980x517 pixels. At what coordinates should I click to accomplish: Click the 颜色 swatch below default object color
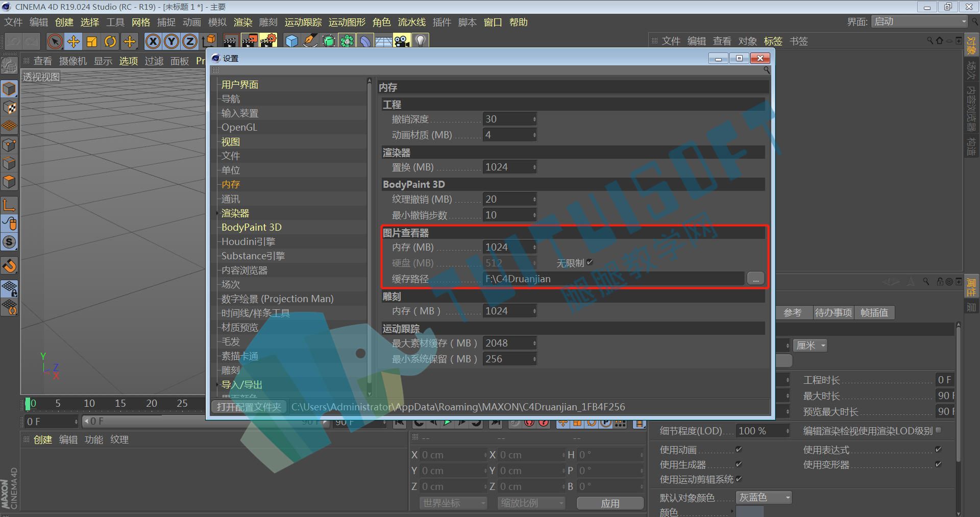(x=750, y=512)
